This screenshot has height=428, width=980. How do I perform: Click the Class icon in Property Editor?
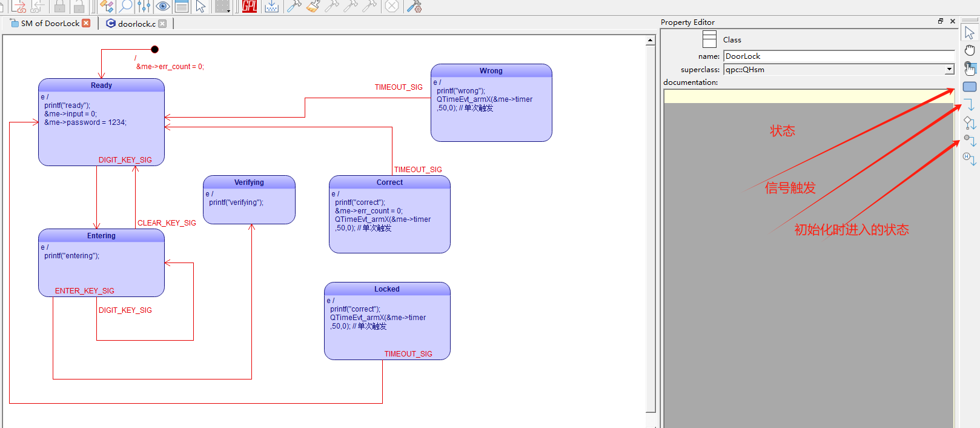[709, 39]
